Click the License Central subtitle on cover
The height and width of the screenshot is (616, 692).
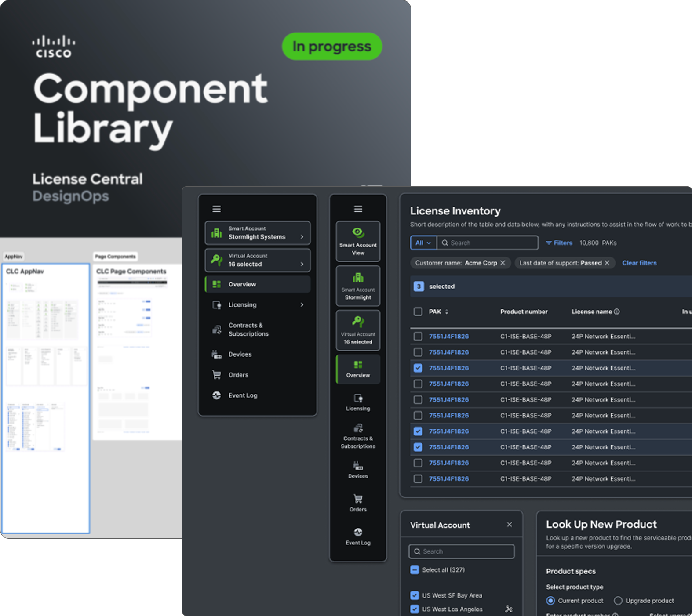click(87, 179)
